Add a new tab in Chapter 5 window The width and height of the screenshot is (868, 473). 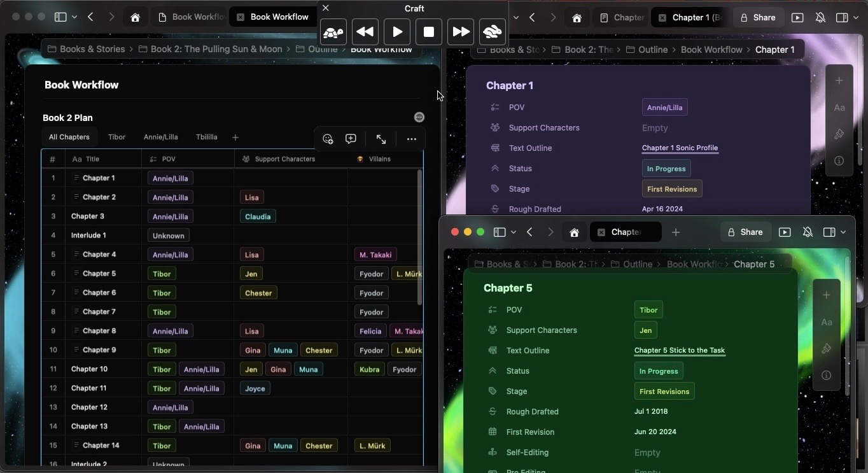(x=676, y=232)
